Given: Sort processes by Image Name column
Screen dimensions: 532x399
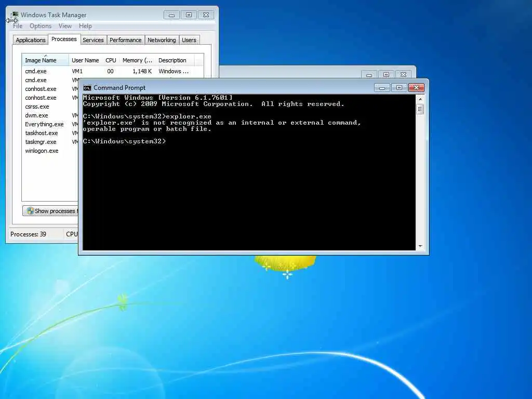Looking at the screenshot, I should 46,60.
